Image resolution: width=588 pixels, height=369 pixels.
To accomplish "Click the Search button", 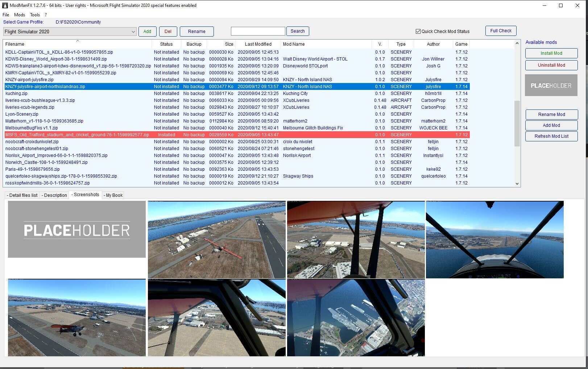I will pos(298,31).
